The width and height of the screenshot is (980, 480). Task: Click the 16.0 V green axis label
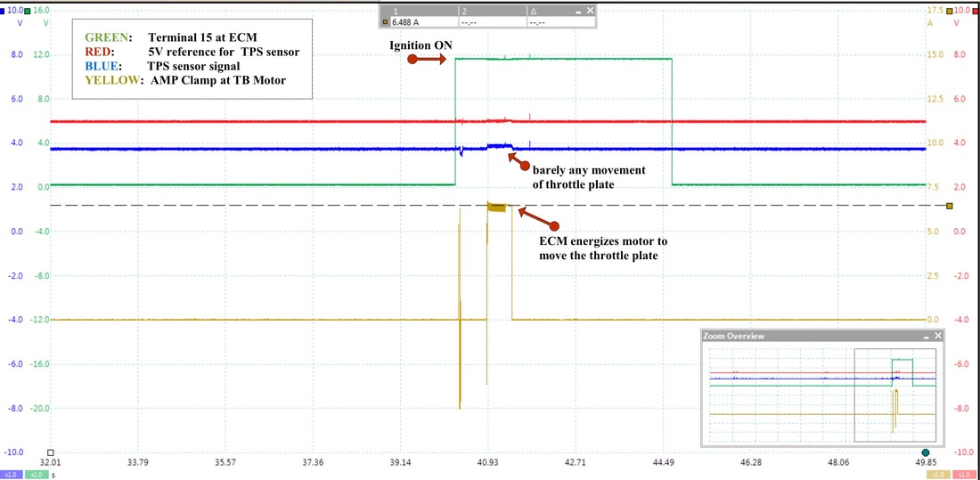[x=41, y=11]
